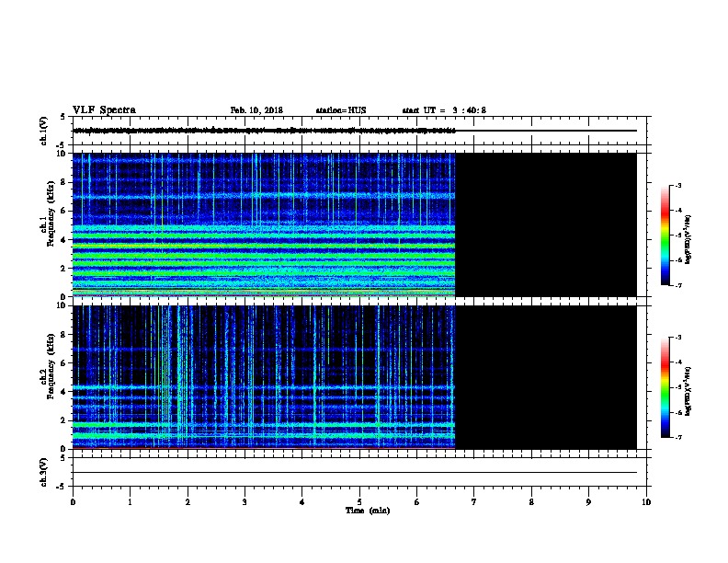Click the black no-data region of ch.2 spectrogram

546,377
